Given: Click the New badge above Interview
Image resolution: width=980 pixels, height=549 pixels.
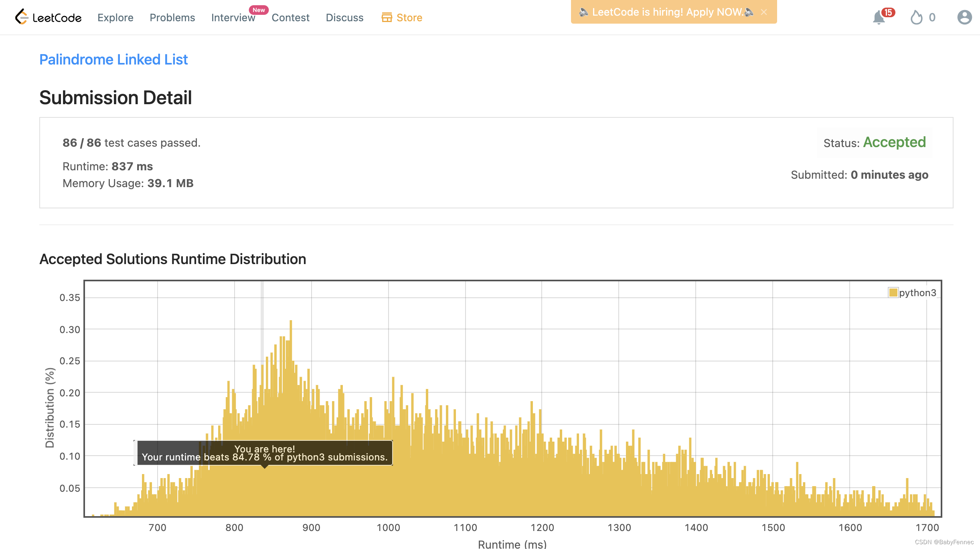Looking at the screenshot, I should [259, 10].
